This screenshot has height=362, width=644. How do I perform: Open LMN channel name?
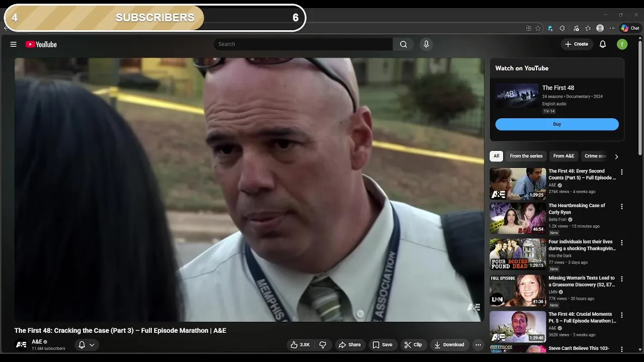(x=553, y=292)
